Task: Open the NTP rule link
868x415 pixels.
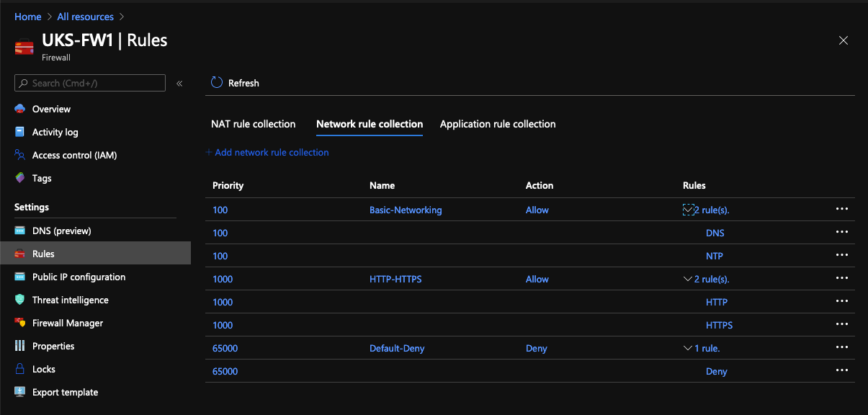Action: click(x=715, y=256)
